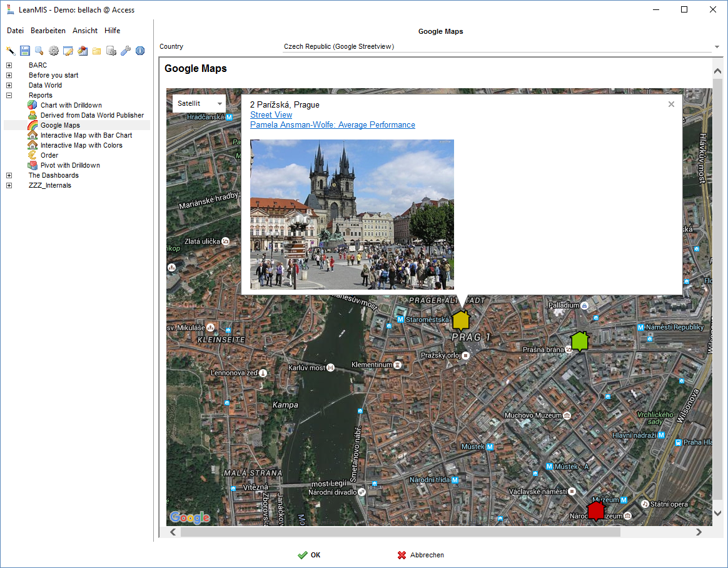This screenshot has width=728, height=568.
Task: Open the Bearbeiten menu
Action: coord(48,31)
